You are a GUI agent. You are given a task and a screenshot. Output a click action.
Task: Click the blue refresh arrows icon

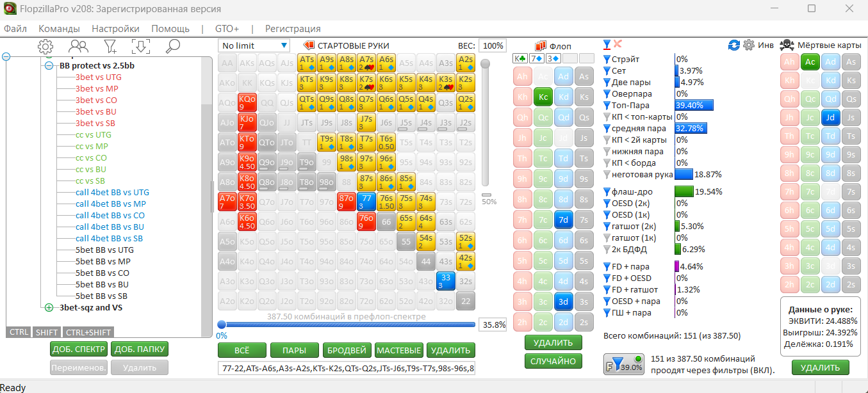point(734,45)
